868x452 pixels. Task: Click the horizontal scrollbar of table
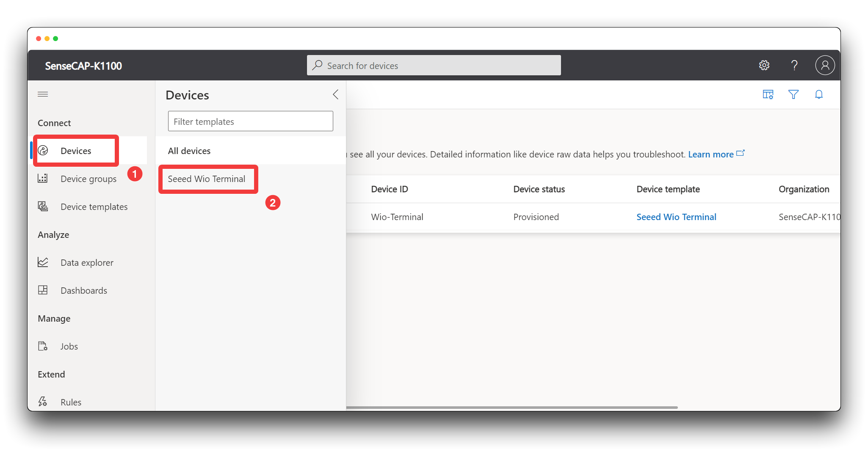[x=512, y=407]
